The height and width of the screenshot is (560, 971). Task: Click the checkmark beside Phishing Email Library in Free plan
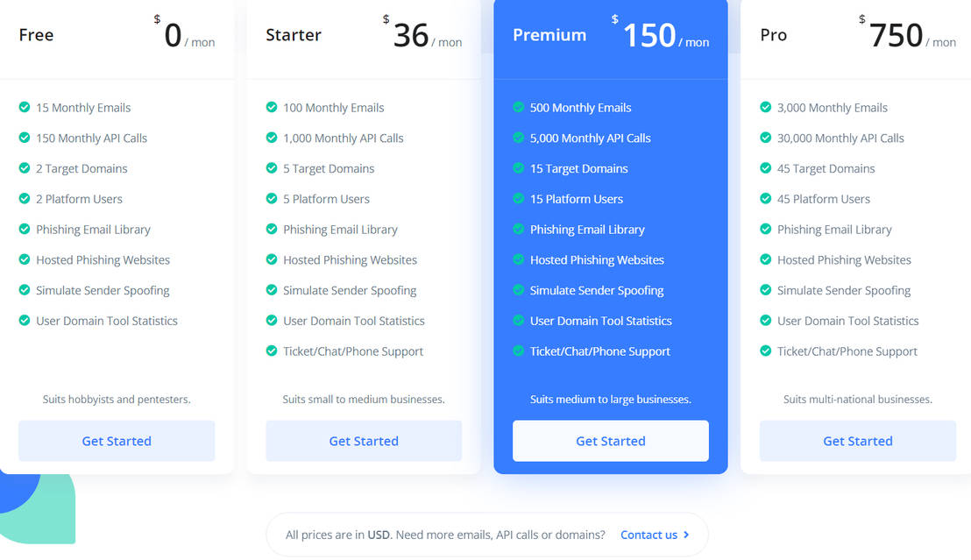pyautogui.click(x=24, y=229)
